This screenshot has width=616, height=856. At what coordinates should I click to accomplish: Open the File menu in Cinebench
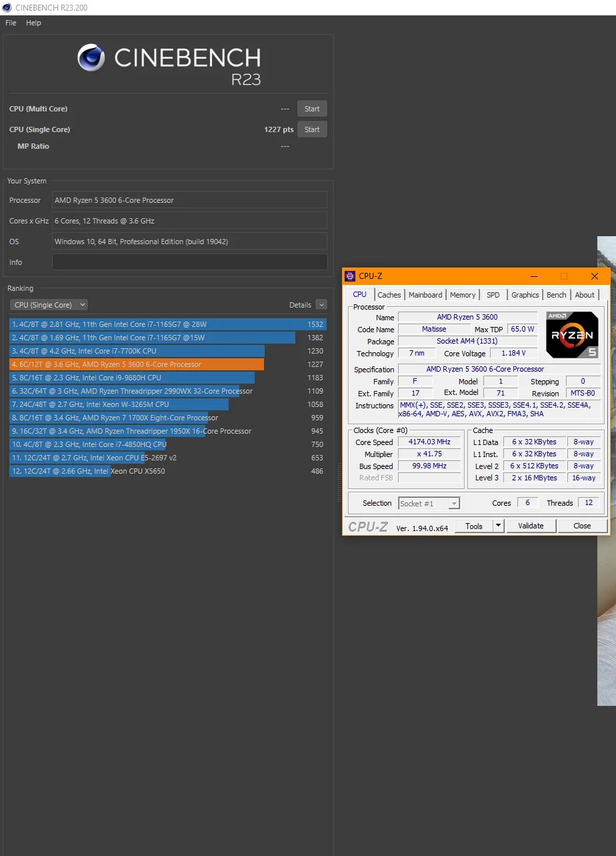pyautogui.click(x=11, y=23)
